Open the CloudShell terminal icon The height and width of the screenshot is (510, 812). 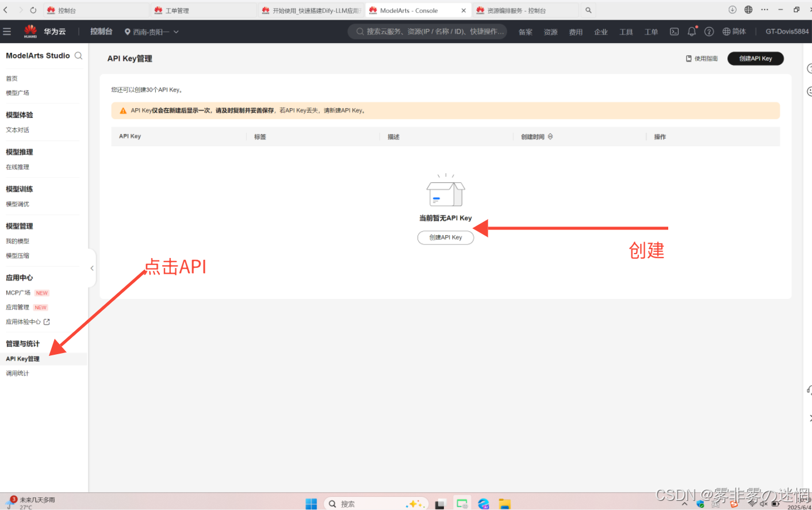[674, 32]
